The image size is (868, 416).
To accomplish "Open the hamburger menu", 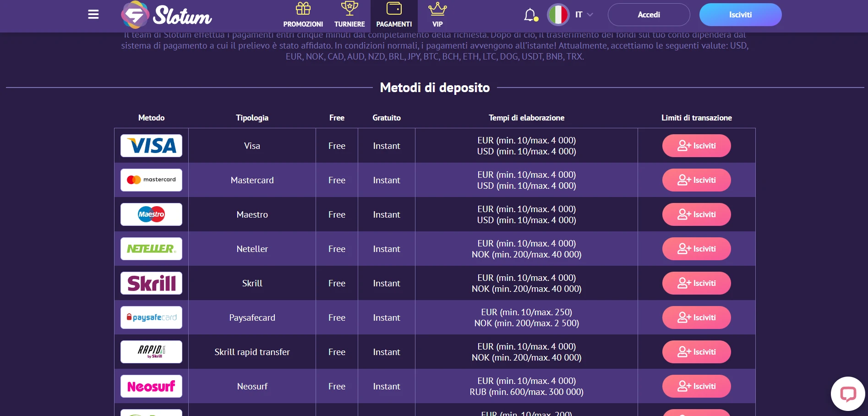I will pyautogui.click(x=93, y=15).
